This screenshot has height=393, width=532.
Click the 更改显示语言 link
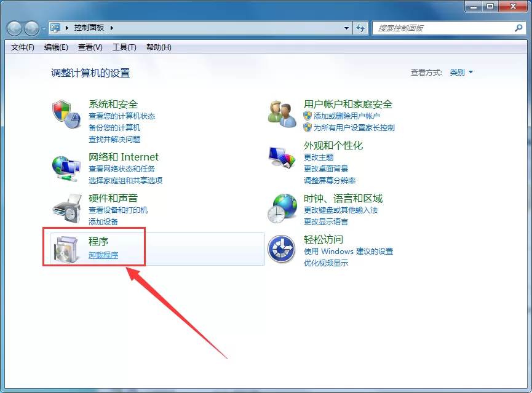(x=326, y=221)
